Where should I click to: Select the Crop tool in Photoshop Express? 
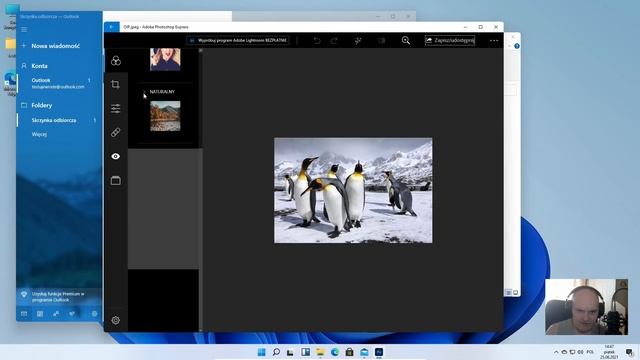coord(116,84)
